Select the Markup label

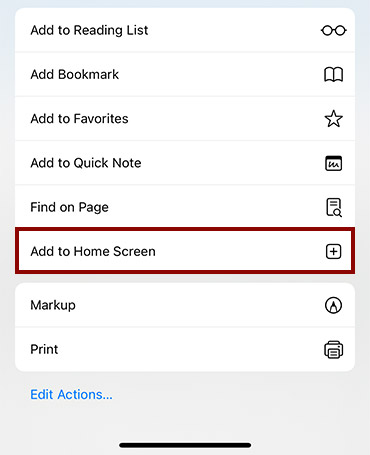53,306
